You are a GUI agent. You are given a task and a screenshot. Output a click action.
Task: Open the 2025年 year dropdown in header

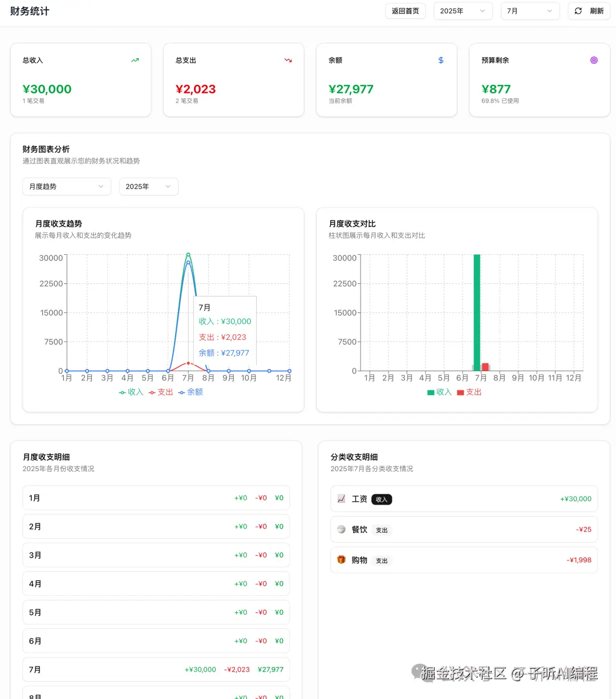coord(463,11)
